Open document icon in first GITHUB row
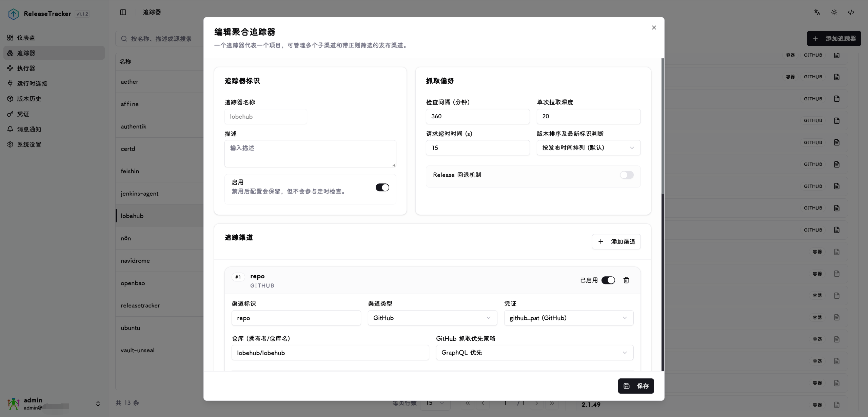The height and width of the screenshot is (417, 868). point(837,55)
